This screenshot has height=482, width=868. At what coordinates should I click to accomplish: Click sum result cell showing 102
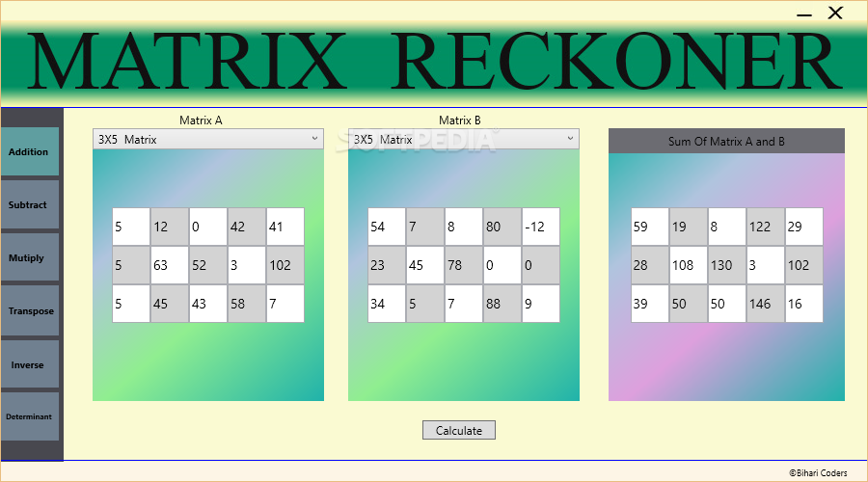803,265
